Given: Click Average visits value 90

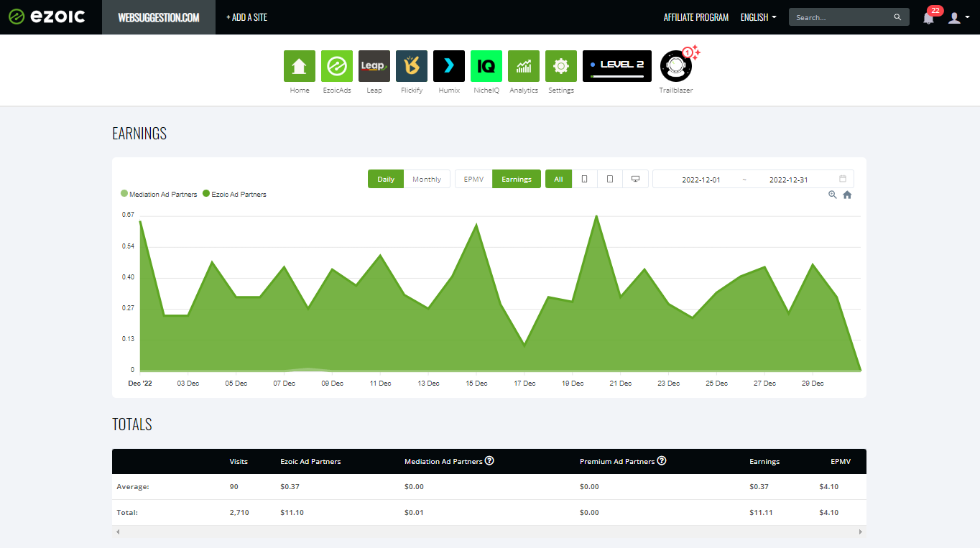Looking at the screenshot, I should 234,486.
